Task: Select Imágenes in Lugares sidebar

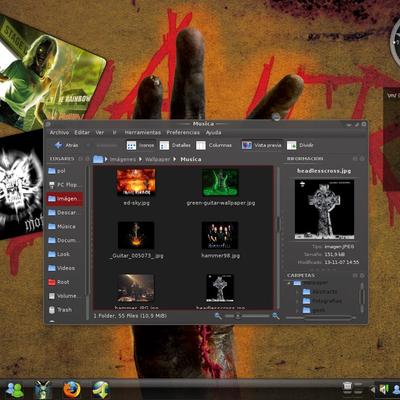Action: pos(65,199)
